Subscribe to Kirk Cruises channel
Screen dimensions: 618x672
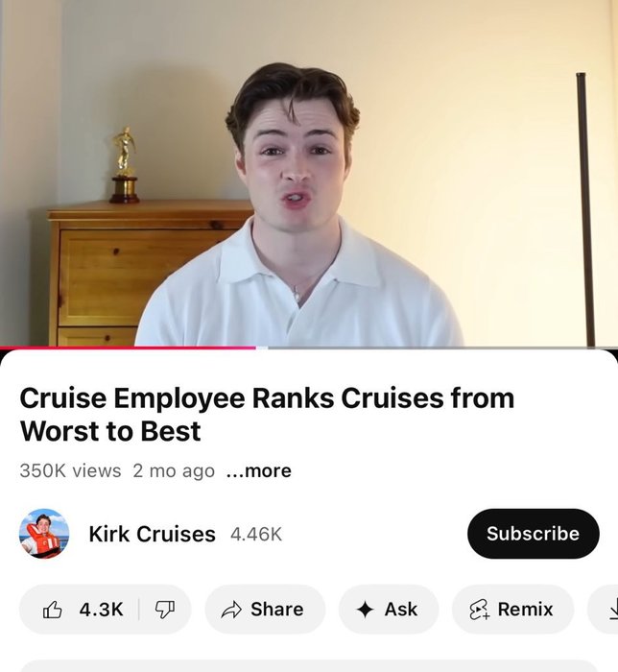tap(534, 534)
